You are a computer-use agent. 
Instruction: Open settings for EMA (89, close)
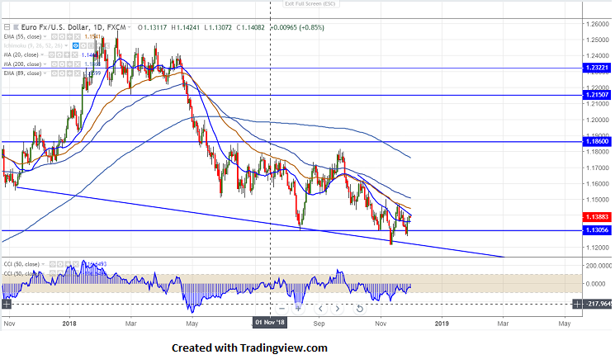pyautogui.click(x=62, y=73)
